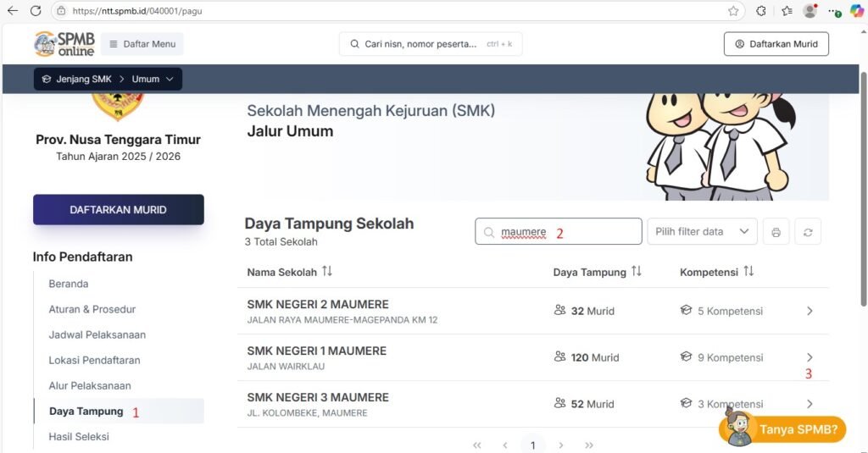
Task: Refresh the school list data icon
Action: click(808, 232)
